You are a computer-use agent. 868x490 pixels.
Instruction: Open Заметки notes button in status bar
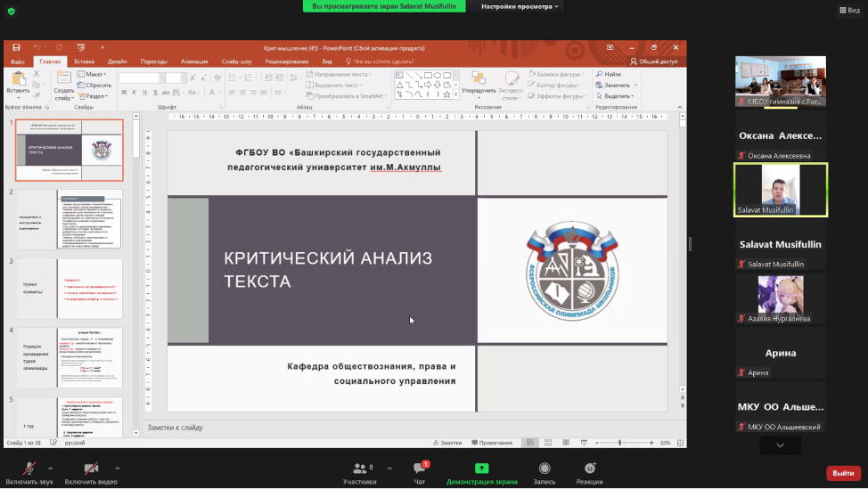click(446, 443)
